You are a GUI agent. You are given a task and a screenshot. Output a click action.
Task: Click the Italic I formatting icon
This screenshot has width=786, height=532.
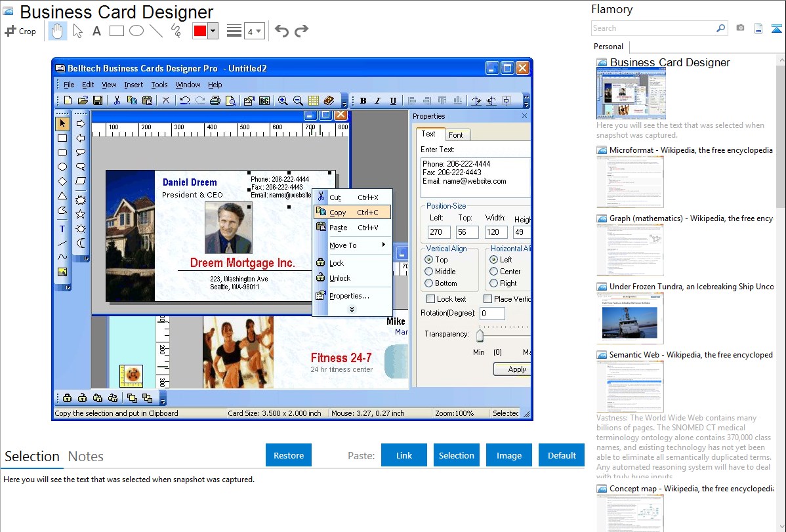pos(378,101)
